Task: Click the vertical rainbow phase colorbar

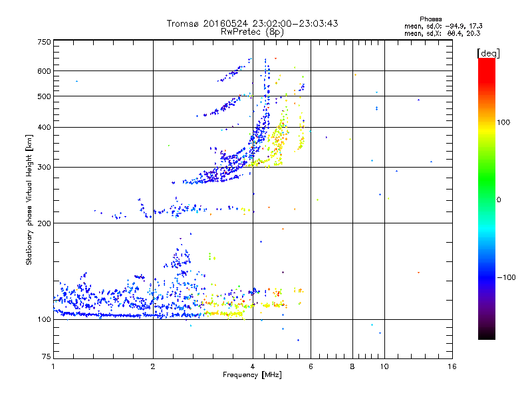Action: click(487, 198)
